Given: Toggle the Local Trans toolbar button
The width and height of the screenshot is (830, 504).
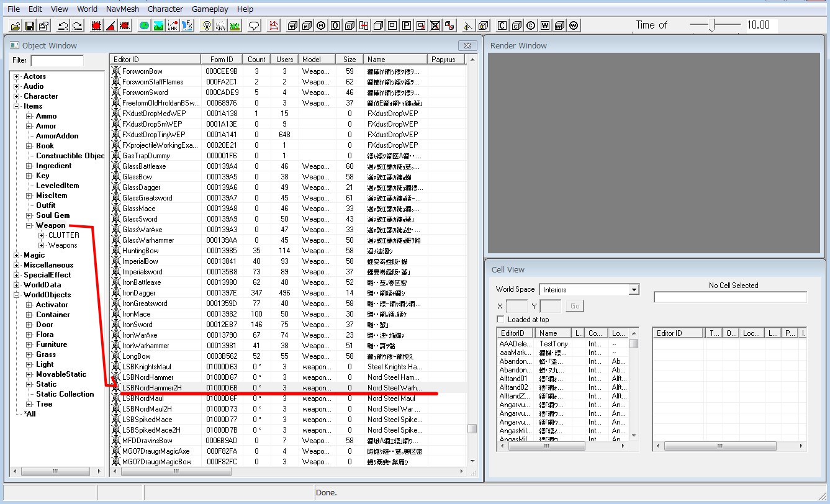Looking at the screenshot, I should coord(125,25).
